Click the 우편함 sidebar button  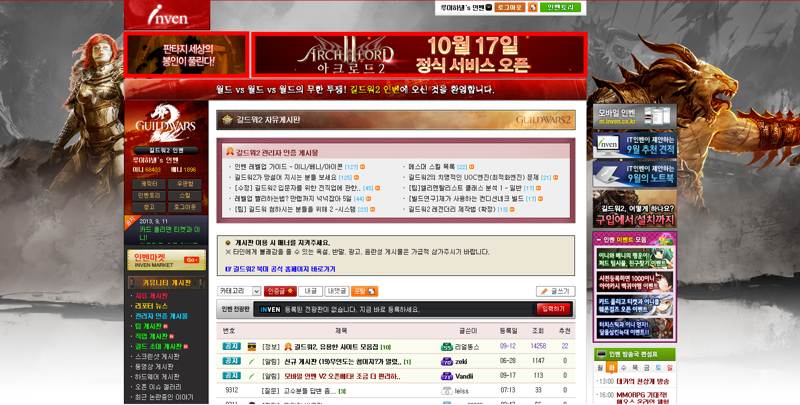(x=185, y=184)
